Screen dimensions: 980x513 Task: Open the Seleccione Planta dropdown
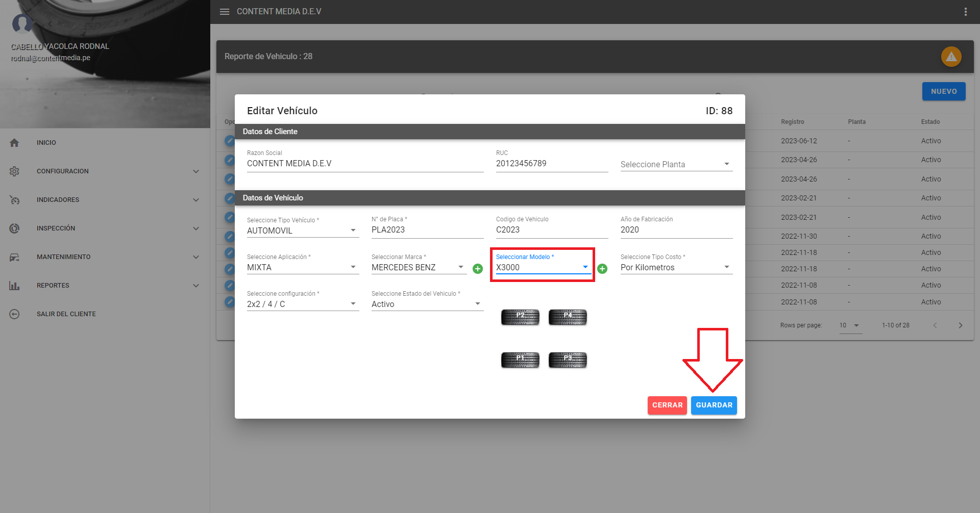click(x=676, y=164)
